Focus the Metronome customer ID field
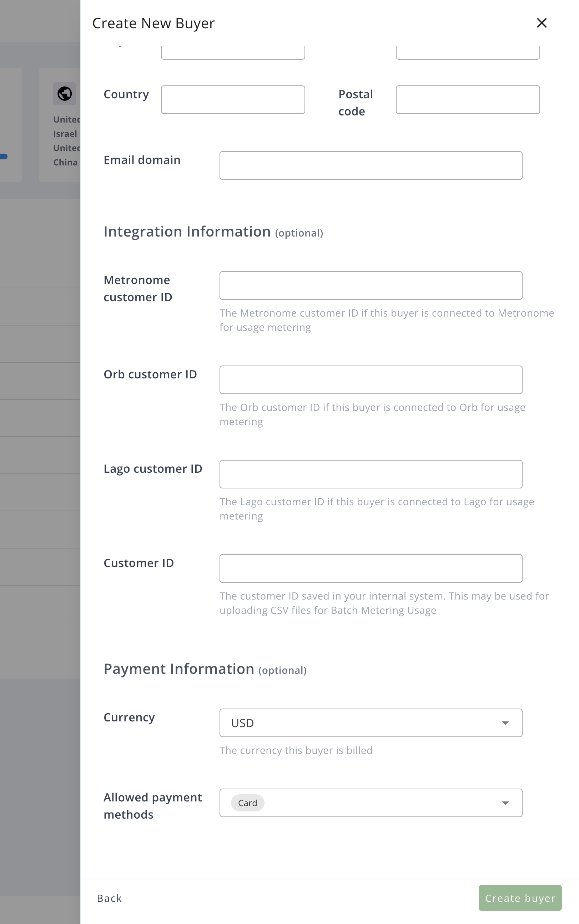Image resolution: width=579 pixels, height=924 pixels. click(x=371, y=285)
